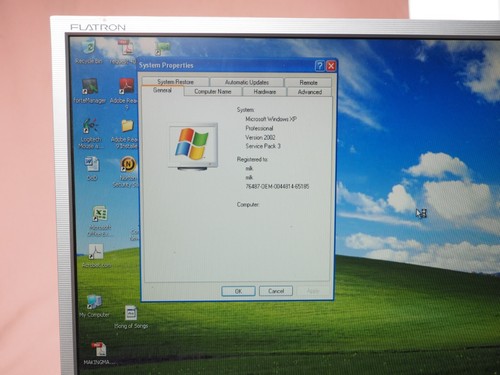This screenshot has width=500, height=375.
Task: Open the Acrobat.com desktop shortcut
Action: (96, 256)
